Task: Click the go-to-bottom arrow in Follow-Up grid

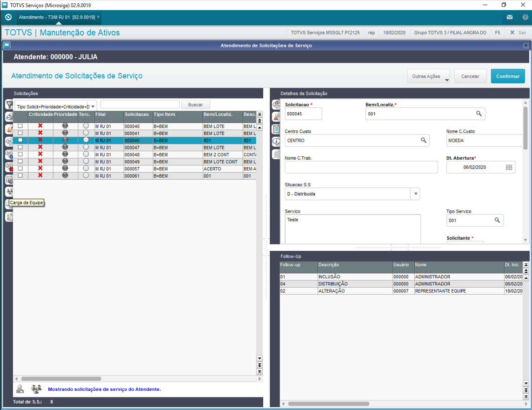Action: 526,397
